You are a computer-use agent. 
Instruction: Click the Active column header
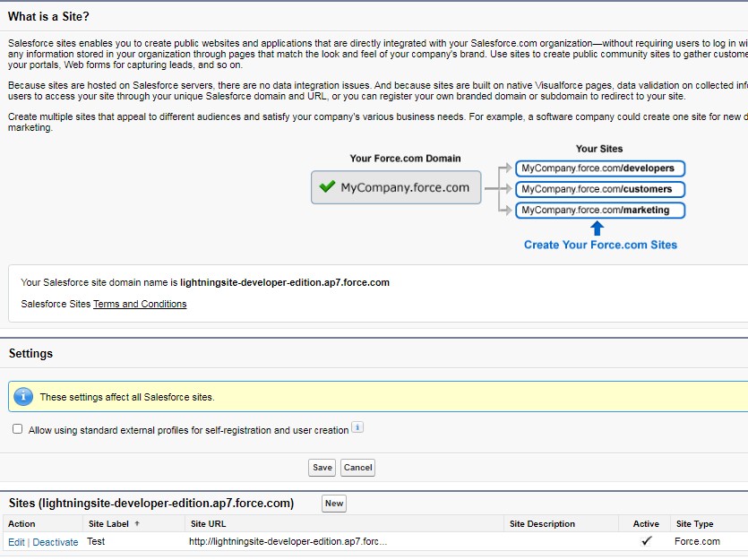coord(646,523)
